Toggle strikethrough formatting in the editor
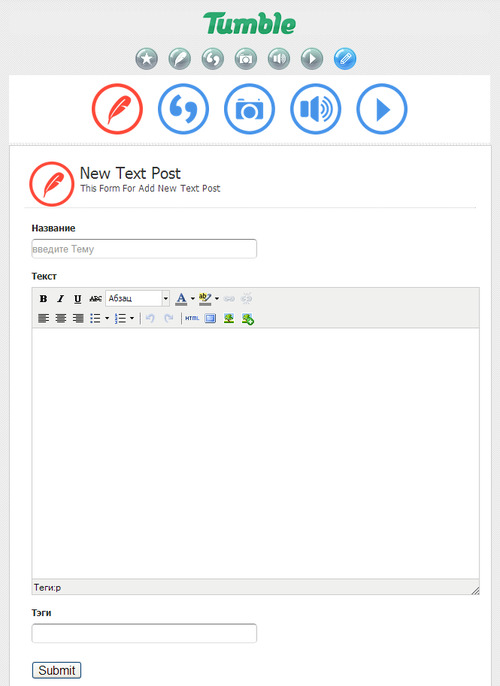 tap(95, 299)
